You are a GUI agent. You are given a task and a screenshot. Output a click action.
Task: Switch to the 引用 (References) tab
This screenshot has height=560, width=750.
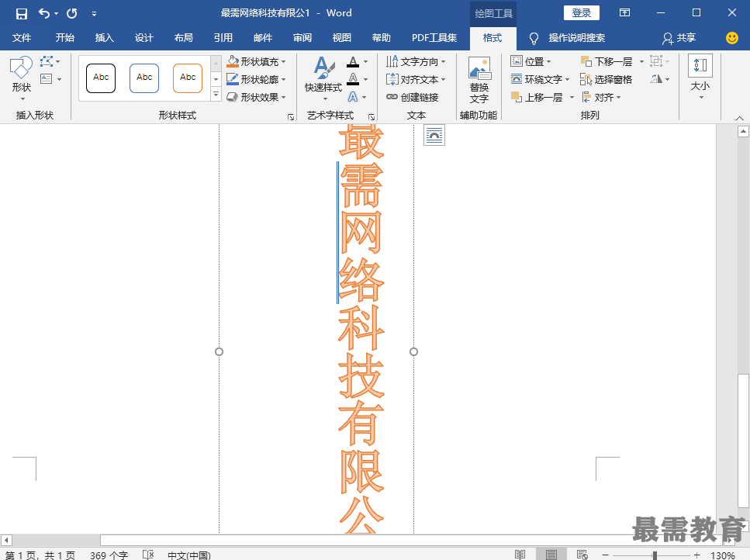[x=223, y=38]
